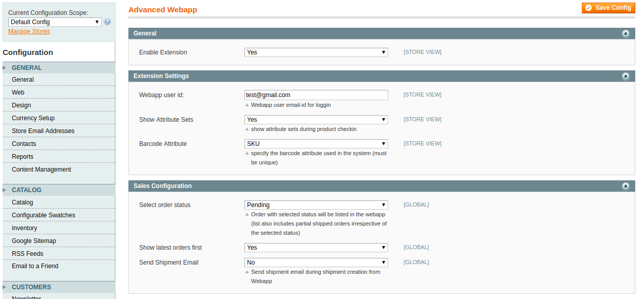The height and width of the screenshot is (299, 644).
Task: Open the Current Configuration Scope dropdown
Action: 54,22
